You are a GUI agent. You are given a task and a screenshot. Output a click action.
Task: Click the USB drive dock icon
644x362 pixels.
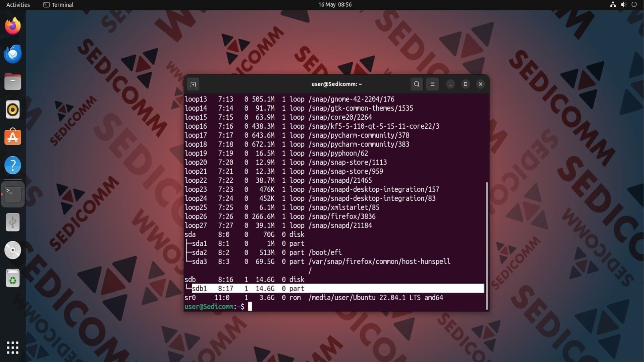(x=13, y=222)
